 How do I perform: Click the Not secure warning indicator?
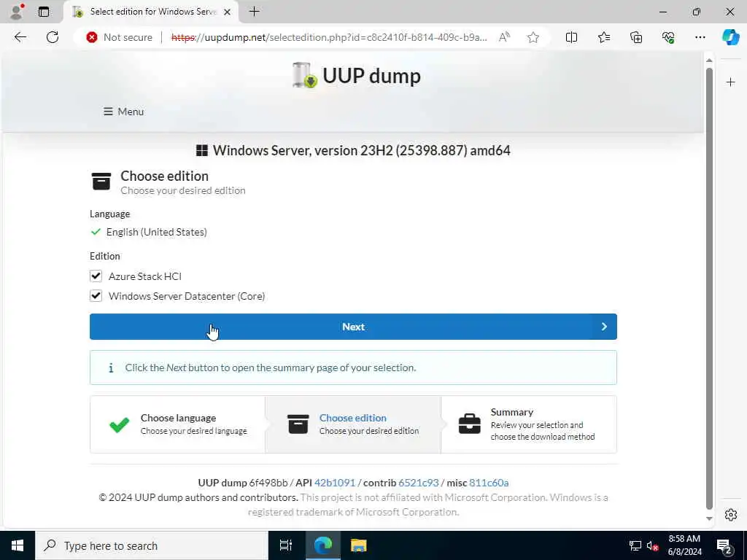point(120,37)
